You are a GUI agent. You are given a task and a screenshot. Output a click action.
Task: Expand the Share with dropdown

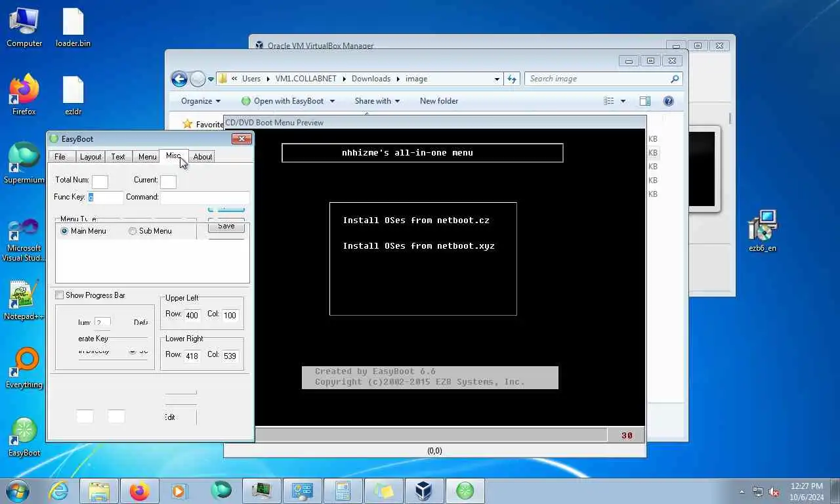point(377,101)
